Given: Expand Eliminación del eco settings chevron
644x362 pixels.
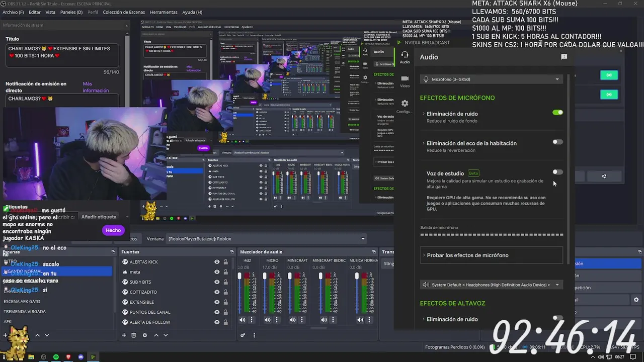Looking at the screenshot, I should (x=424, y=143).
